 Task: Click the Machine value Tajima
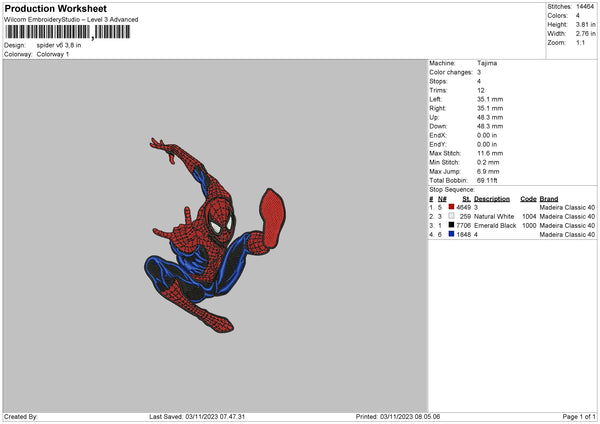[487, 63]
